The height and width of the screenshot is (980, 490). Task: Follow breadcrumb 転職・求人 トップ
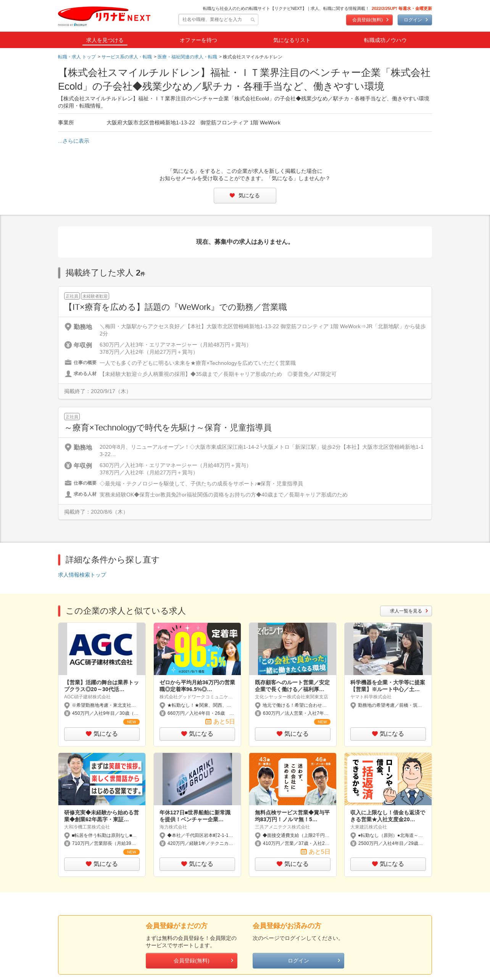tap(77, 57)
